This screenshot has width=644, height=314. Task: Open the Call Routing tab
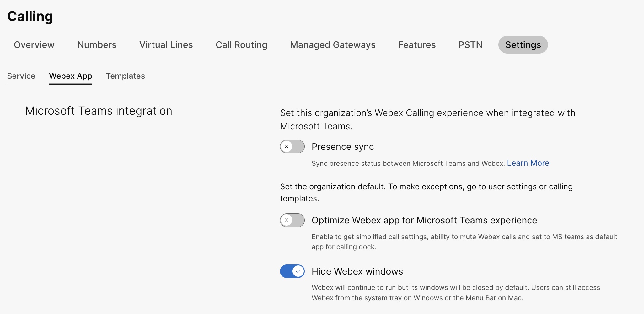point(241,45)
